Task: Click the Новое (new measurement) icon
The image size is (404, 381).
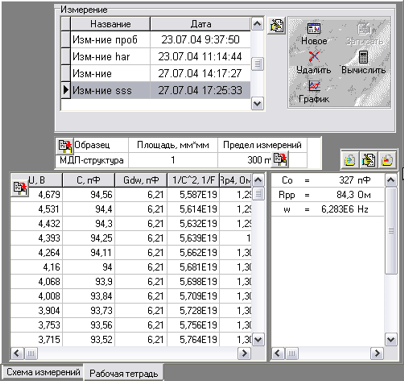Action: click(314, 29)
